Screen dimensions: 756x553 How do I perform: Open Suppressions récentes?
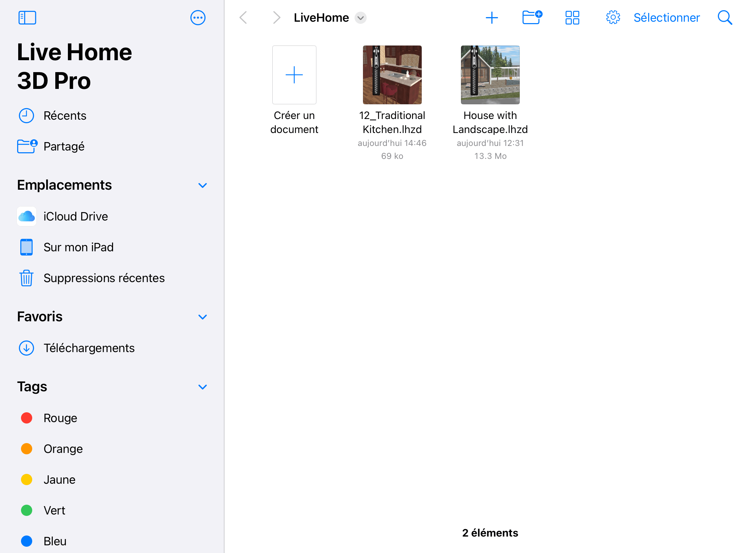112,278
